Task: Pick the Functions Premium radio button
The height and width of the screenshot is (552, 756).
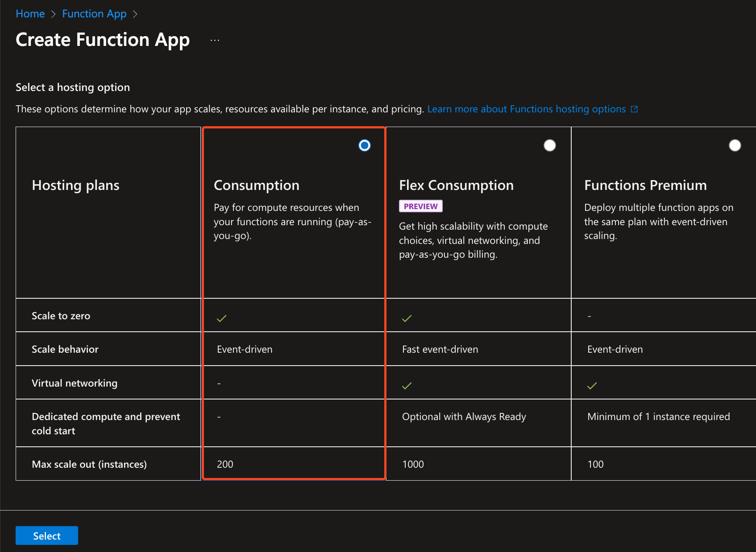Action: coord(735,145)
